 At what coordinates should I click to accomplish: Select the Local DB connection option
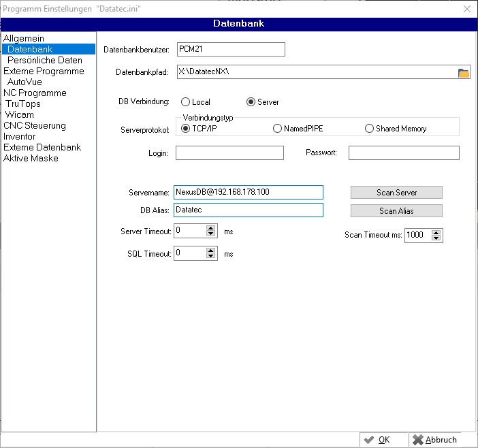[x=195, y=102]
